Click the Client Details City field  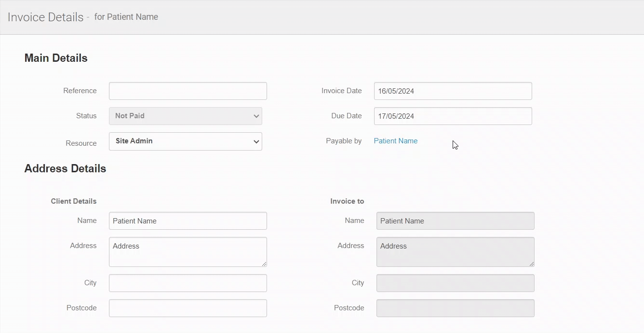(x=188, y=283)
